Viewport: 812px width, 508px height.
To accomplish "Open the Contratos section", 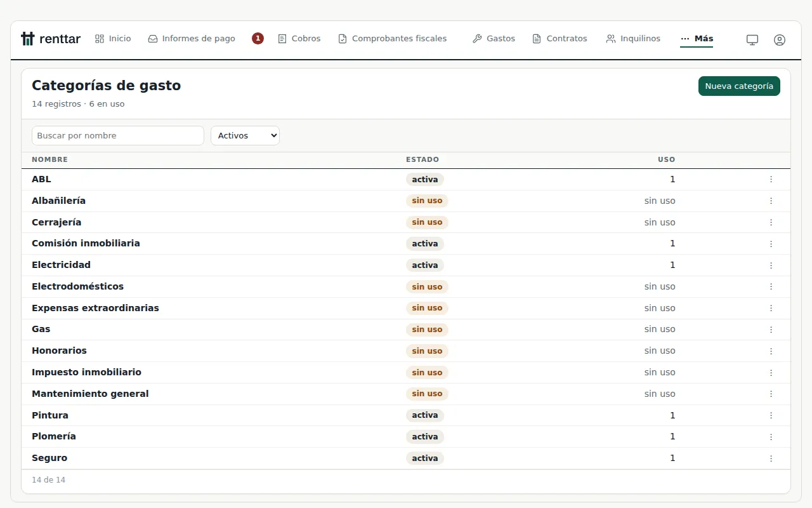I will click(560, 39).
